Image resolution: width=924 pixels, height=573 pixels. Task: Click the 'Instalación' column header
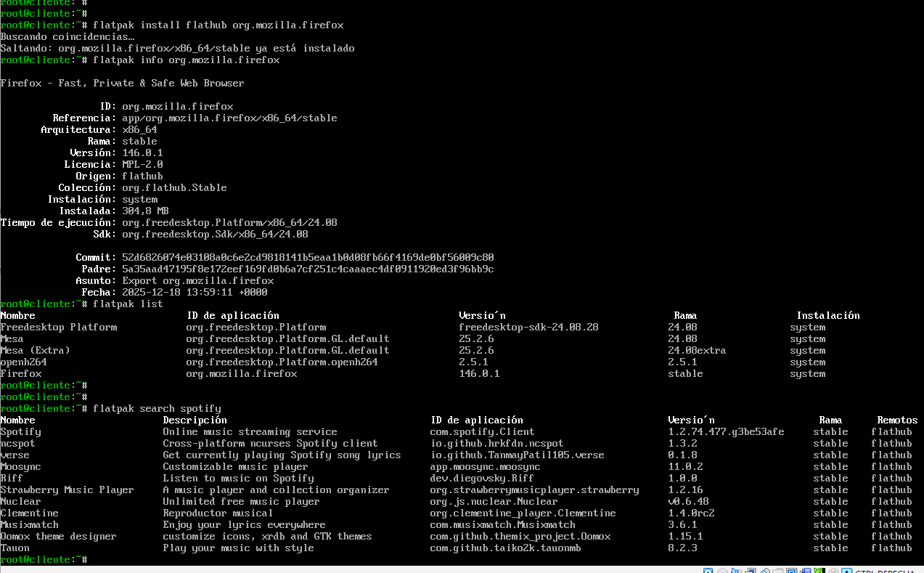pos(827,315)
